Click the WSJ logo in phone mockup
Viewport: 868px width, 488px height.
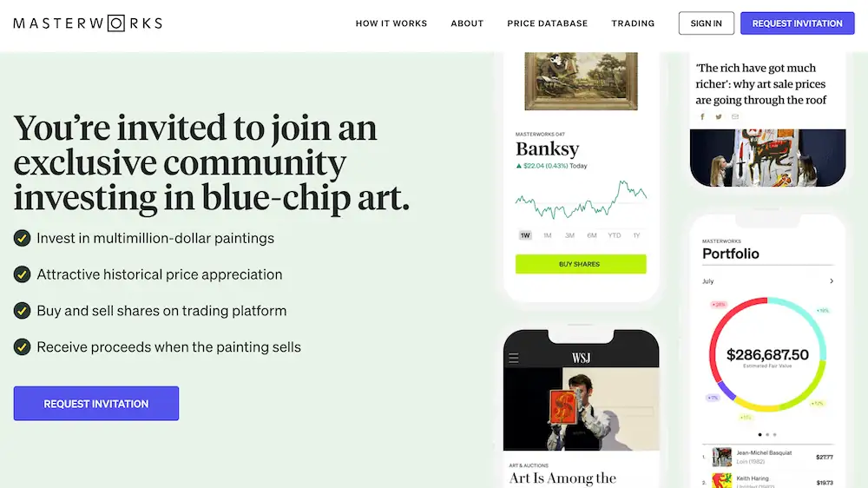click(581, 358)
